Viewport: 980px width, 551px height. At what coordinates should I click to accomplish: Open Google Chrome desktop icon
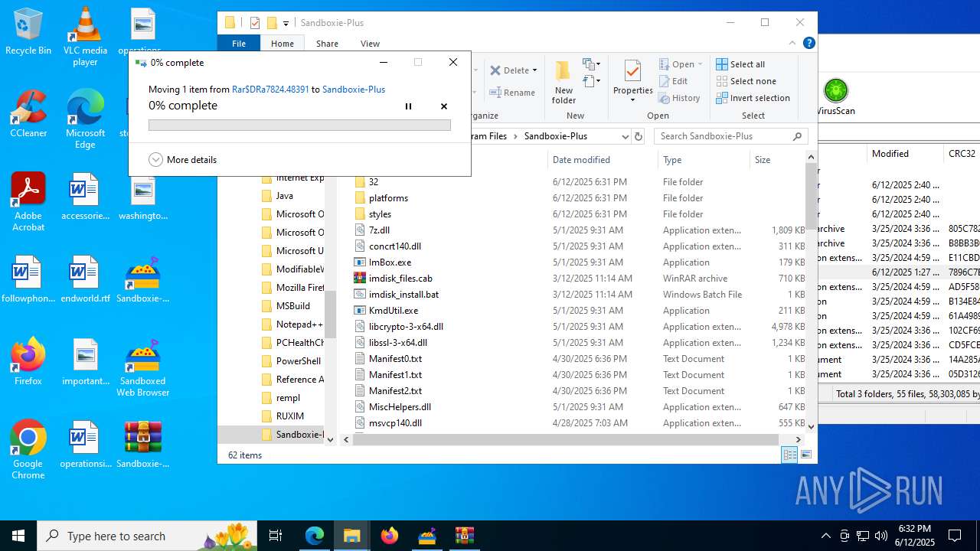pyautogui.click(x=28, y=450)
